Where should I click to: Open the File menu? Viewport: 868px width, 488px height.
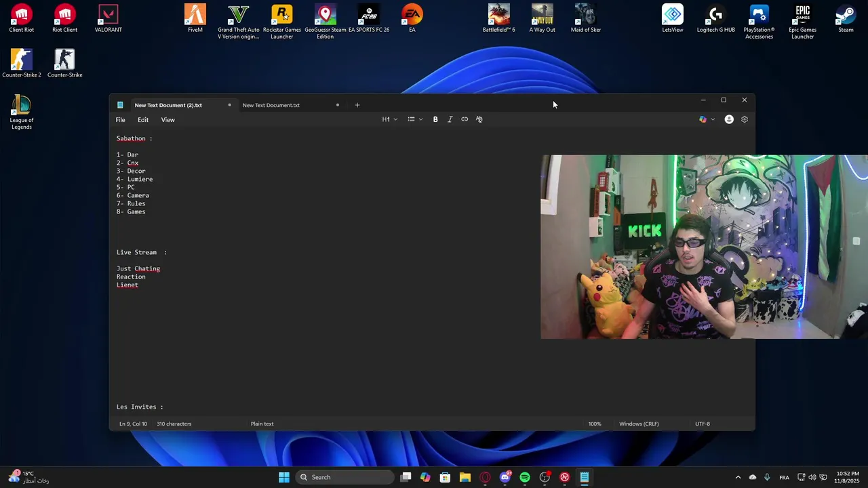tap(120, 120)
